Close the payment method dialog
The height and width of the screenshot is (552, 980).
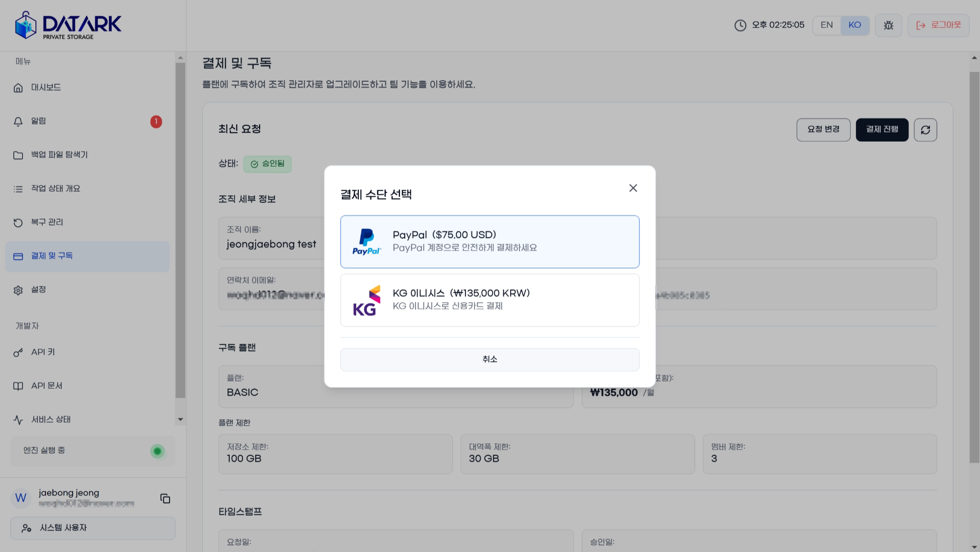tap(633, 188)
